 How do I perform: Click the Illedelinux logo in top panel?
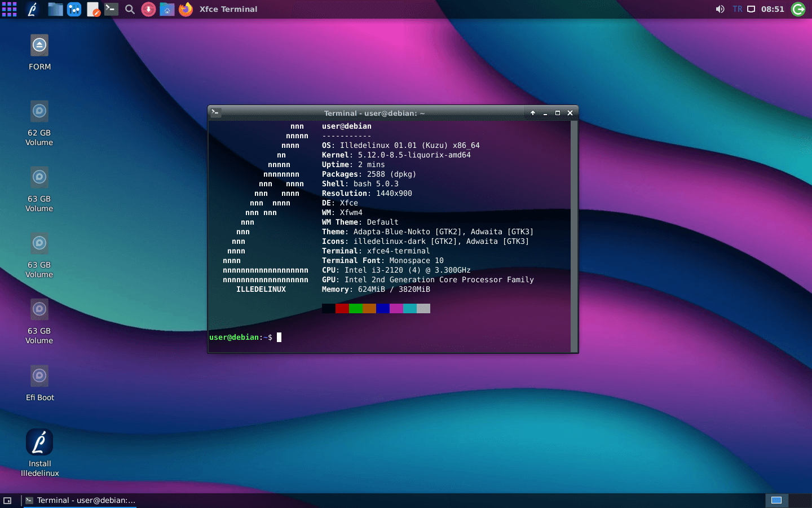32,9
